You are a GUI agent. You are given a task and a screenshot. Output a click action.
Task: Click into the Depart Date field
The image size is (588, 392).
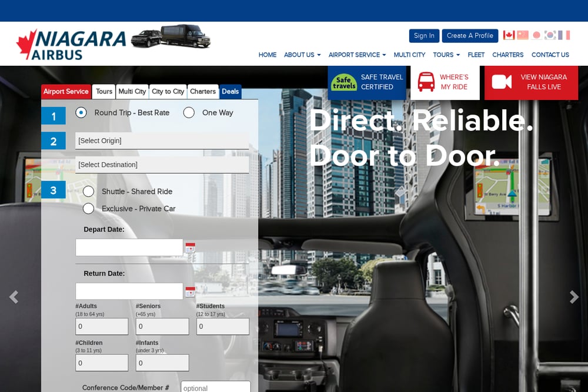click(x=129, y=247)
